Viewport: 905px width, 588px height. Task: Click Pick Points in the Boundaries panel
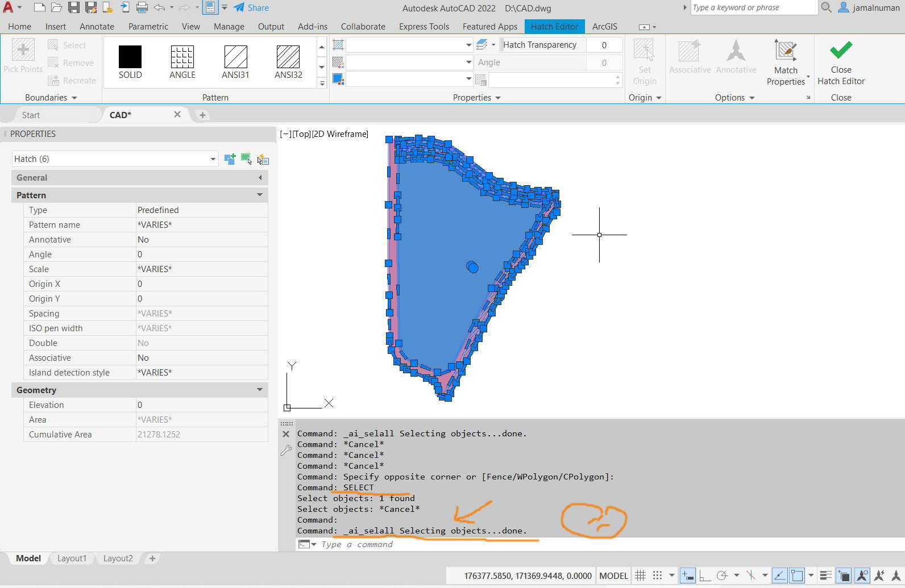[x=23, y=56]
